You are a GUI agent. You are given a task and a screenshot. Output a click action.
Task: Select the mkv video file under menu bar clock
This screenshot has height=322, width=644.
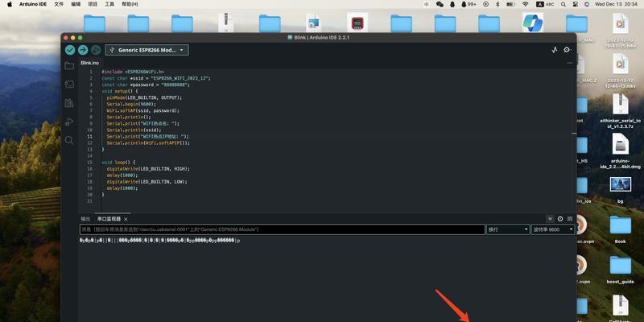[x=620, y=30]
